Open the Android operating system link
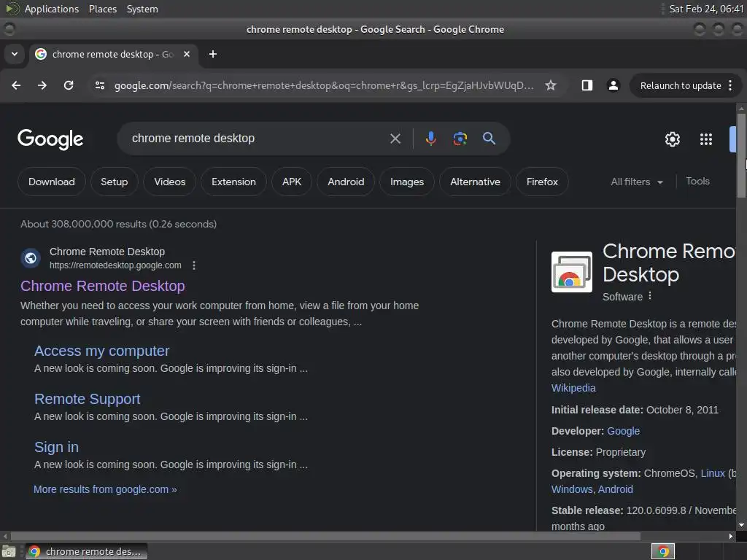 (x=616, y=489)
